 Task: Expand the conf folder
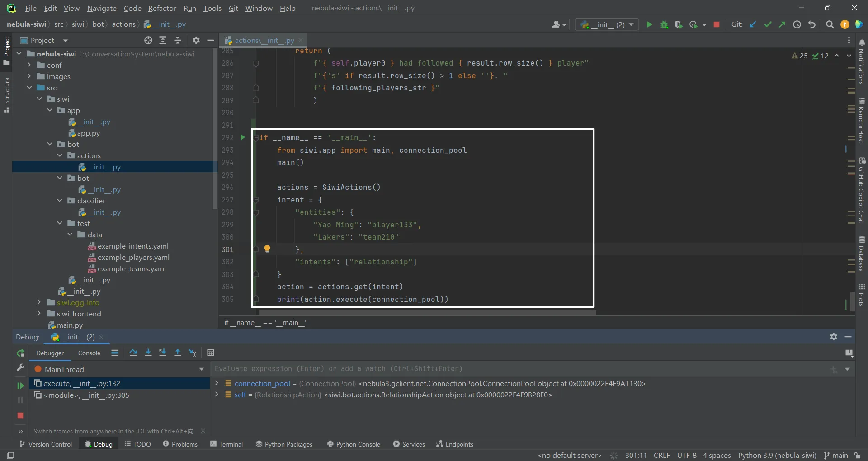(x=29, y=65)
